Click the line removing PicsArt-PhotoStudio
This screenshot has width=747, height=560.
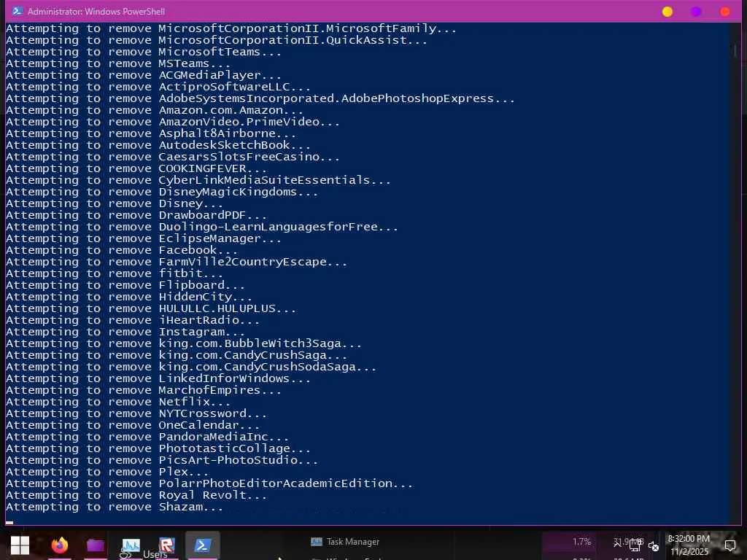click(x=162, y=460)
